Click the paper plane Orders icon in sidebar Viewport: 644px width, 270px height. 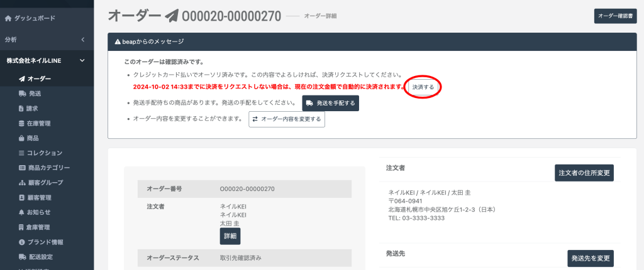click(22, 78)
